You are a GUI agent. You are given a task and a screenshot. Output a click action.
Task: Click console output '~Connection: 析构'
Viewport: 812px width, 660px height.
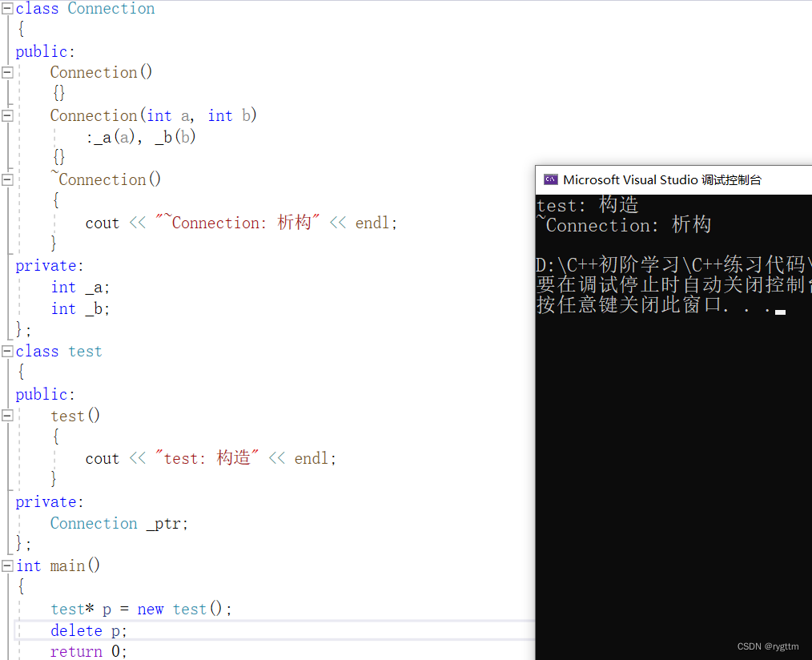pyautogui.click(x=624, y=225)
